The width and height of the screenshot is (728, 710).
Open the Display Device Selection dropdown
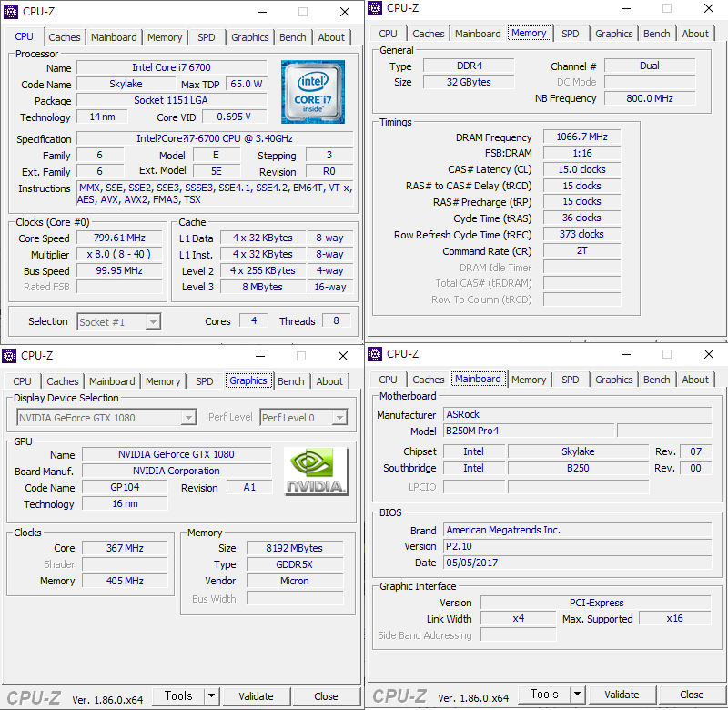tap(188, 418)
